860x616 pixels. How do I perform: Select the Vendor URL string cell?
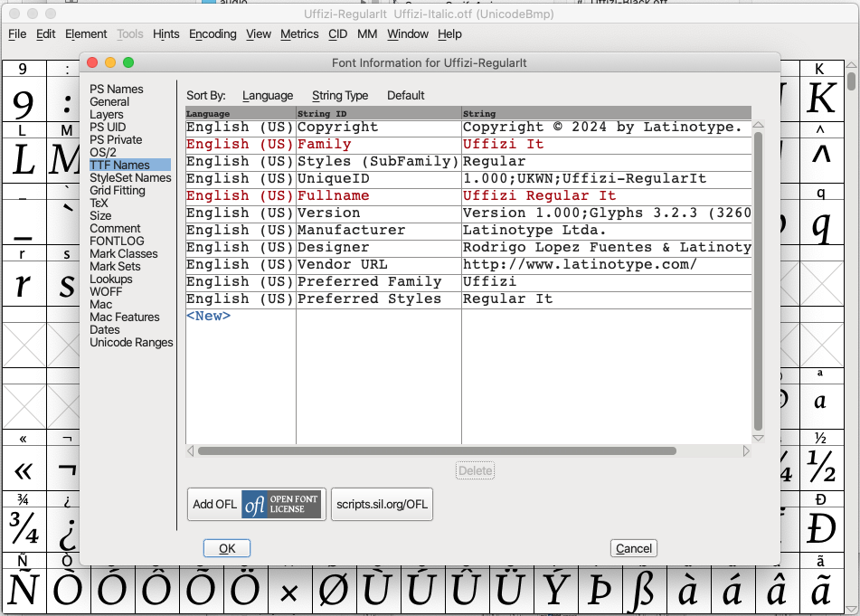(607, 264)
